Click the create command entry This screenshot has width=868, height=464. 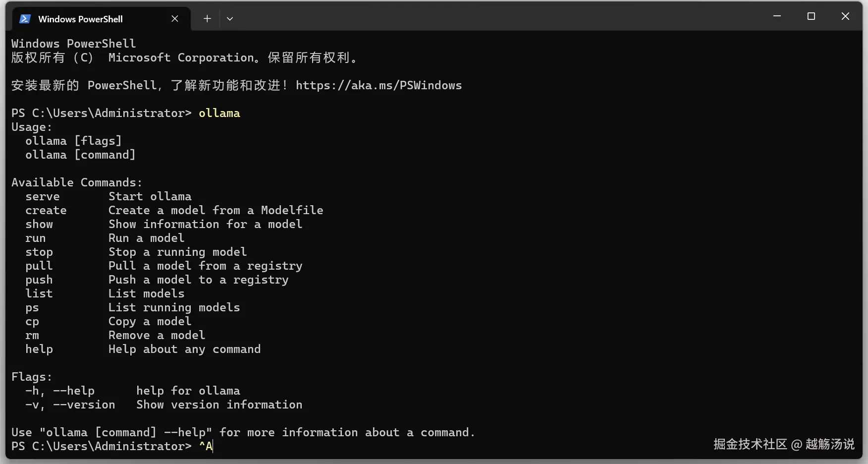46,210
